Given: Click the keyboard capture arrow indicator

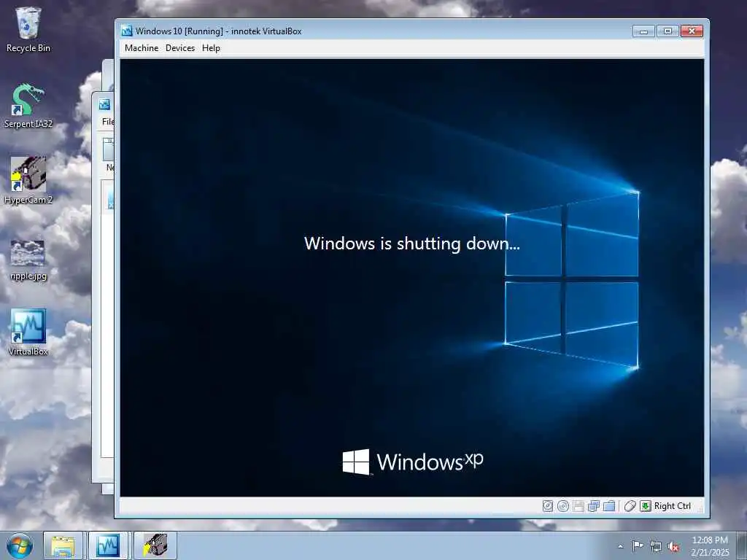Looking at the screenshot, I should 645,506.
